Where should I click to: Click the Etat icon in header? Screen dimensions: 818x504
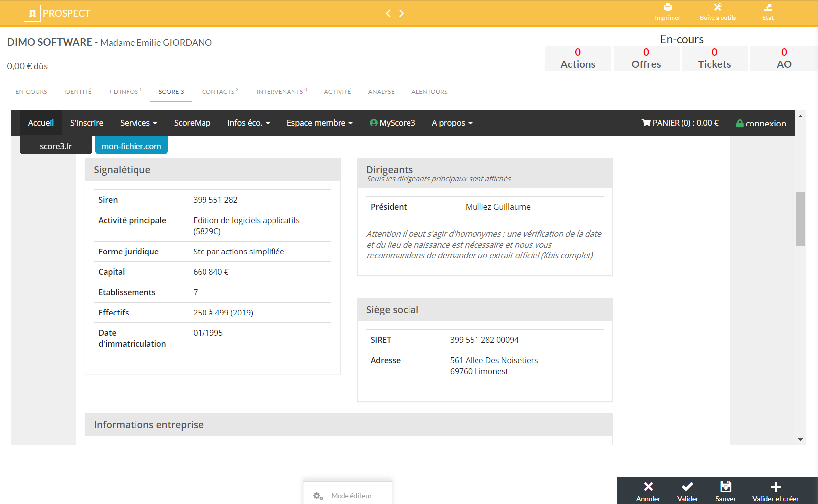coord(768,8)
